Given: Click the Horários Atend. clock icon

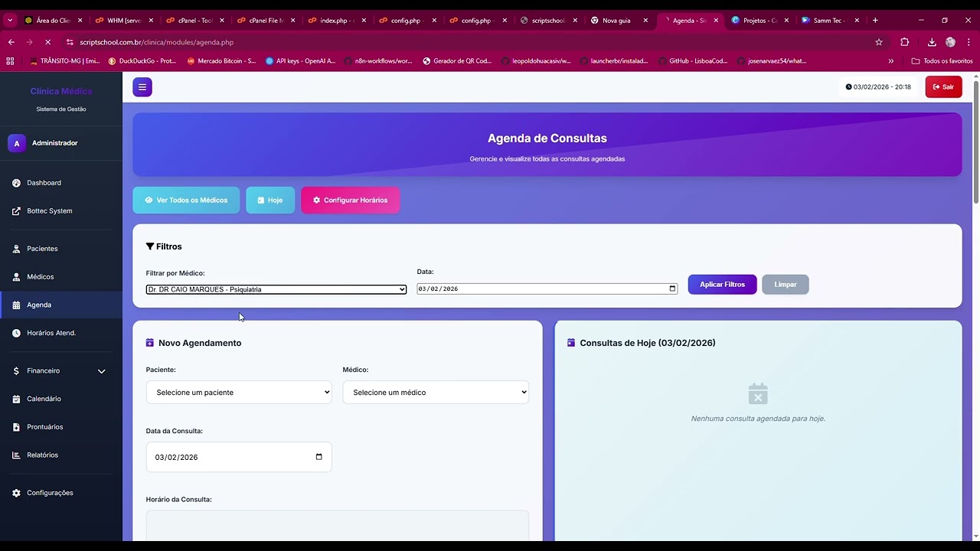Looking at the screenshot, I should coord(17,333).
